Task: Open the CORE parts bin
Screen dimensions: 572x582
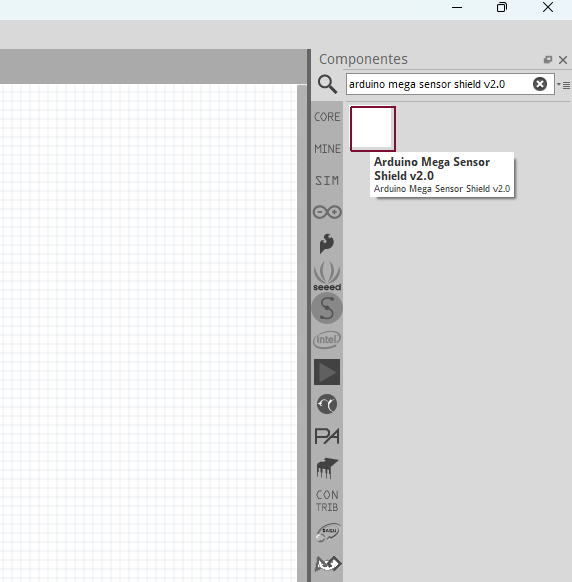Action: click(x=327, y=117)
